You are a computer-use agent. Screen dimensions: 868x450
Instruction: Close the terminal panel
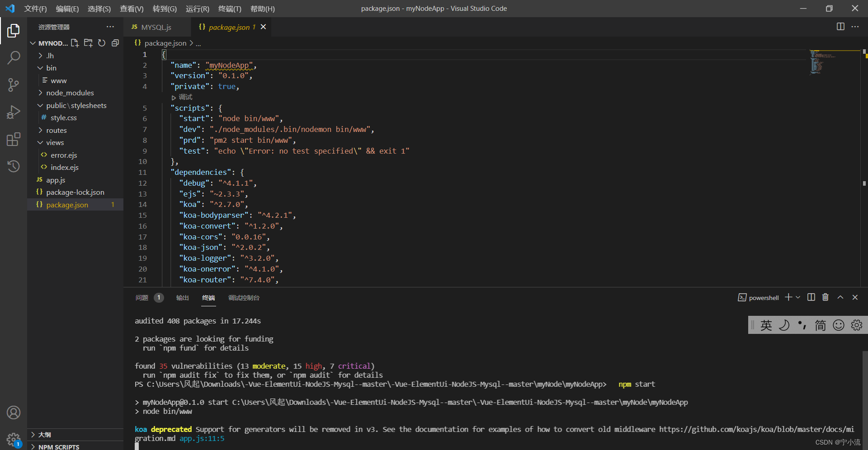point(855,297)
